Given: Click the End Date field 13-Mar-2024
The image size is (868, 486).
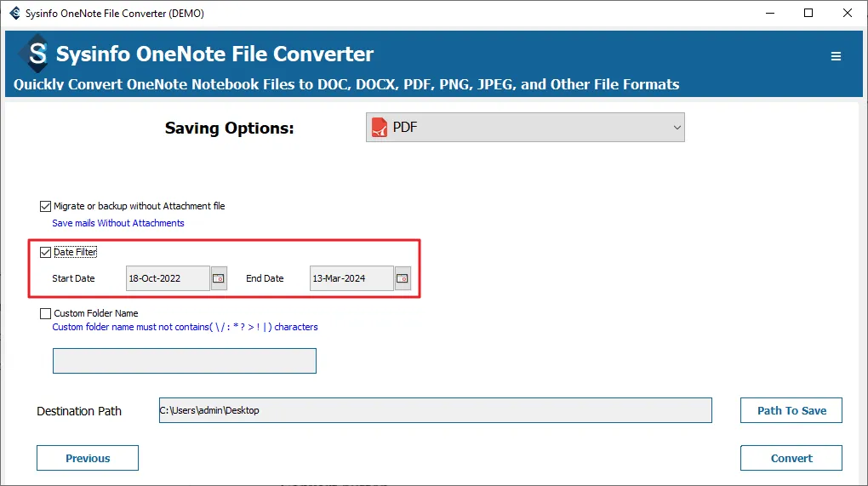Looking at the screenshot, I should pyautogui.click(x=351, y=277).
